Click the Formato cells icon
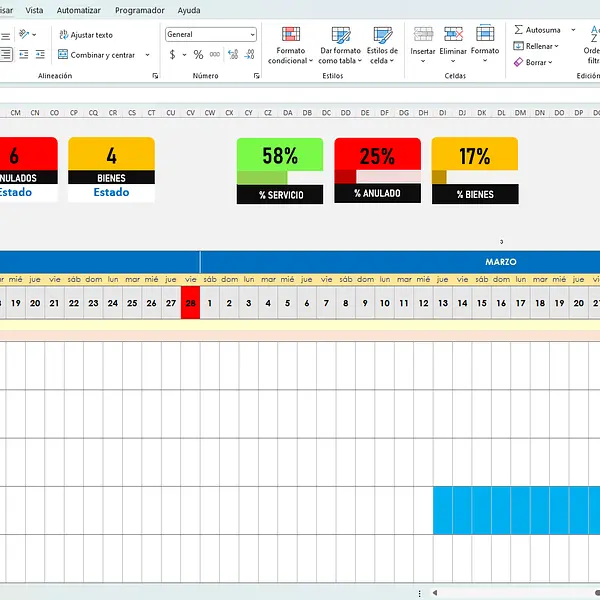Screen dimensions: 600x600 485,34
